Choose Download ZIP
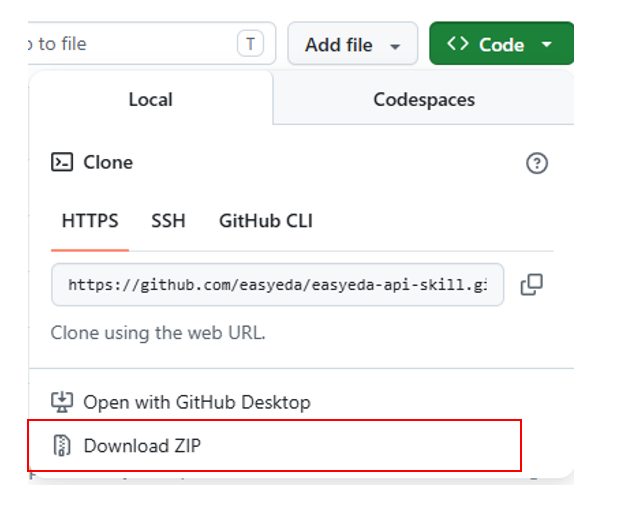This screenshot has height=515, width=618. click(x=274, y=446)
